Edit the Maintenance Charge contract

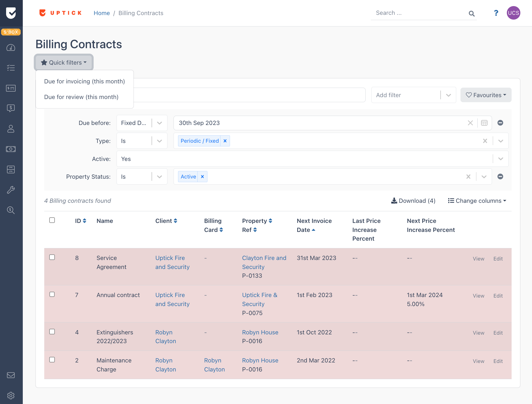click(498, 361)
